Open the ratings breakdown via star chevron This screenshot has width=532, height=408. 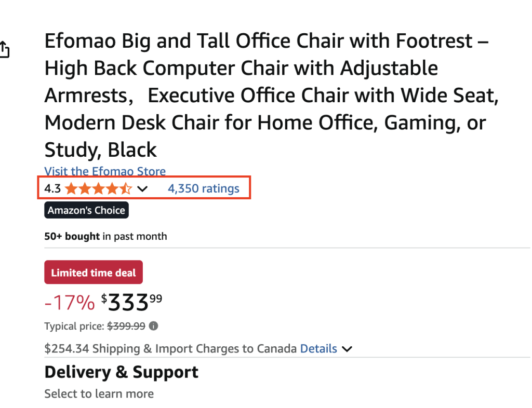pyautogui.click(x=143, y=189)
